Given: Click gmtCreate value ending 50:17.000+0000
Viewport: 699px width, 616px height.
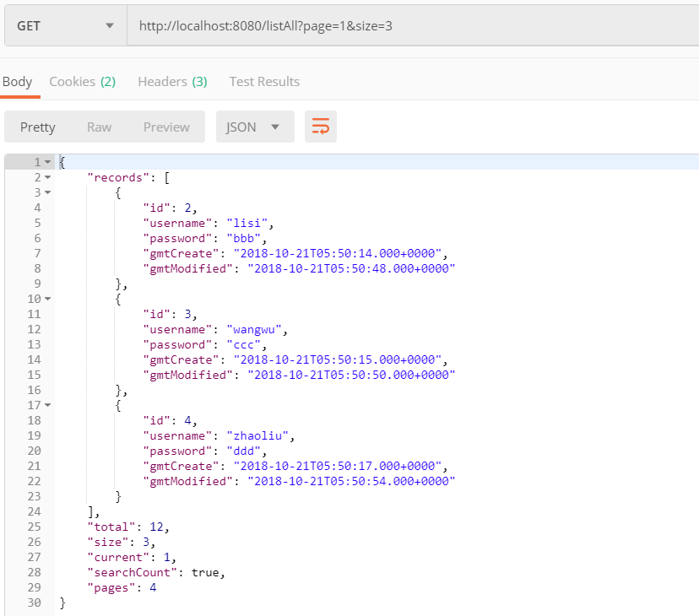Looking at the screenshot, I should 338,466.
